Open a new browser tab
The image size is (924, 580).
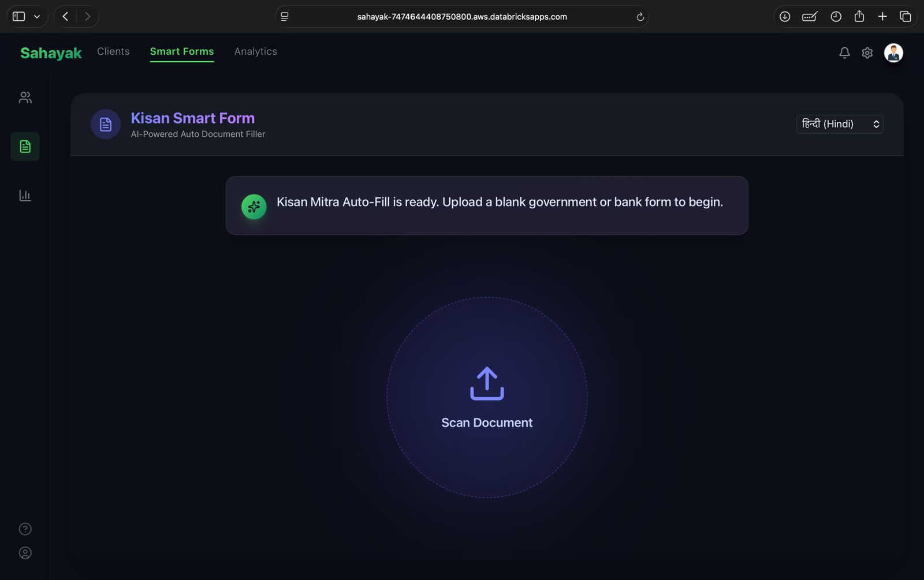tap(882, 17)
